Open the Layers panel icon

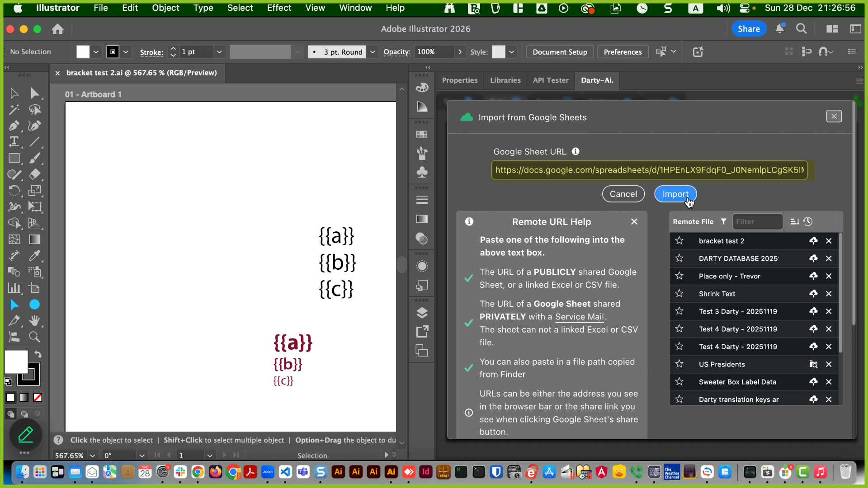(x=422, y=313)
